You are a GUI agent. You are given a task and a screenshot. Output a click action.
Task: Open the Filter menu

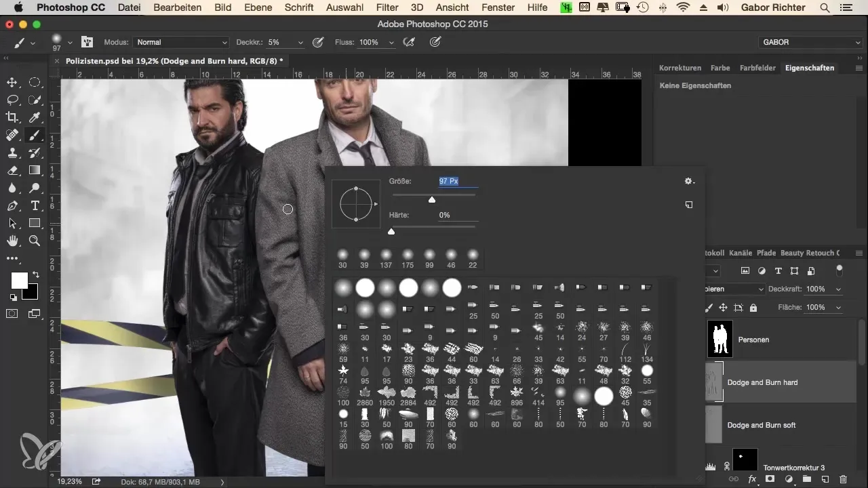(x=387, y=7)
